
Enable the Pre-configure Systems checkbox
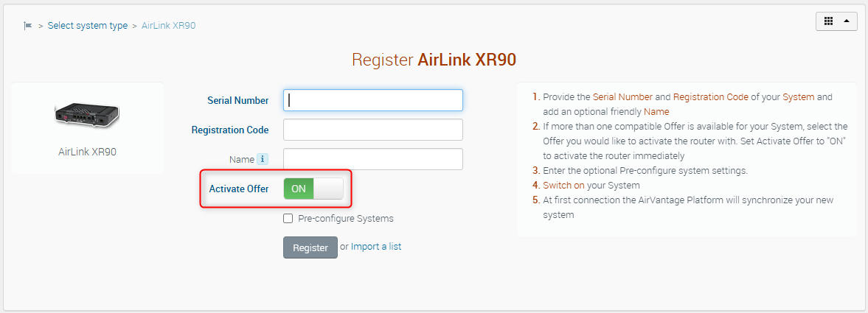pyautogui.click(x=288, y=219)
